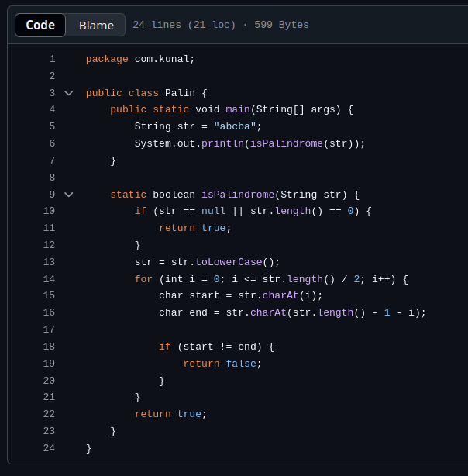The height and width of the screenshot is (476, 468).
Task: Select line number 5 in the gutter
Action: point(52,126)
